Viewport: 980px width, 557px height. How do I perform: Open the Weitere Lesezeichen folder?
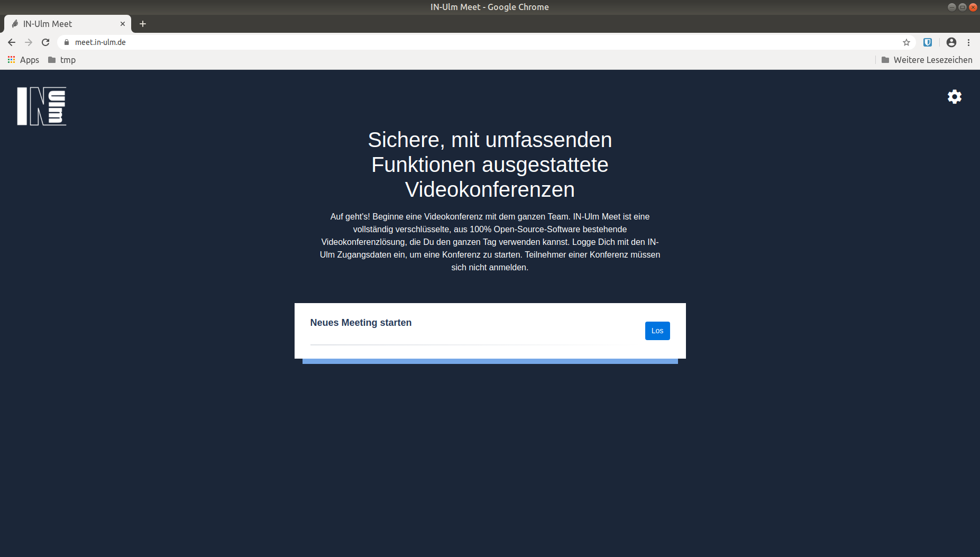click(927, 60)
